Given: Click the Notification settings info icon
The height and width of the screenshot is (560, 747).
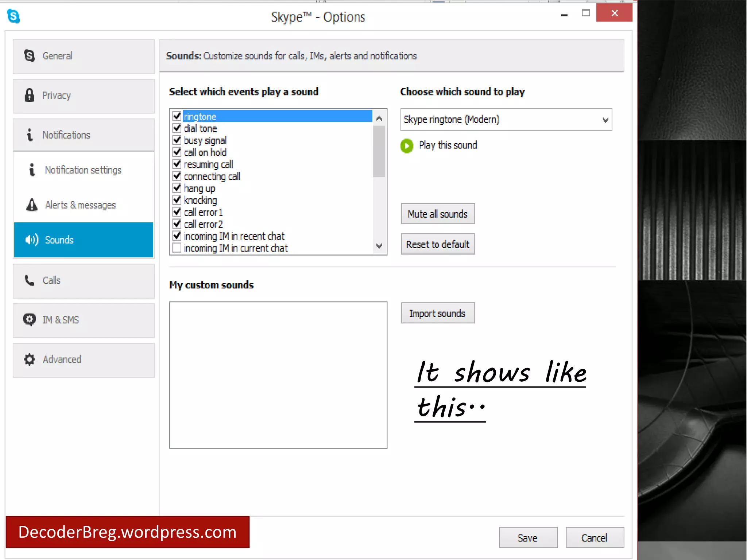Looking at the screenshot, I should click(32, 170).
